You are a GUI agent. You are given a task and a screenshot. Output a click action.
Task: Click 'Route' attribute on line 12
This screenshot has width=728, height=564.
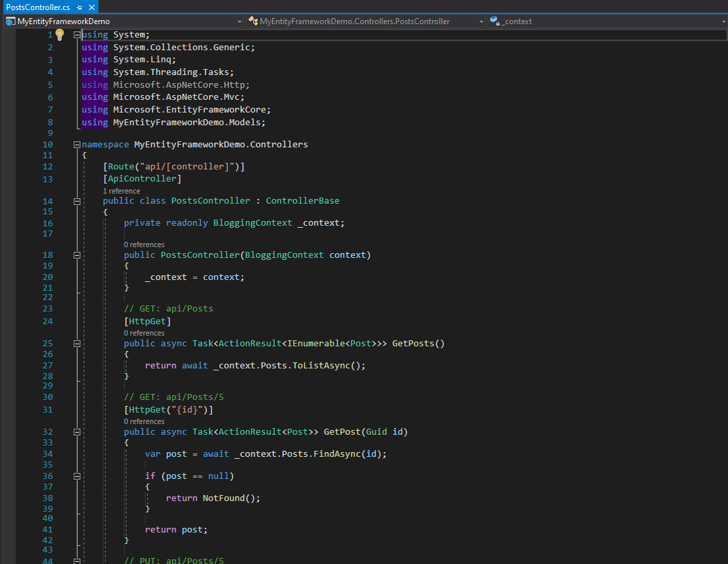click(121, 167)
